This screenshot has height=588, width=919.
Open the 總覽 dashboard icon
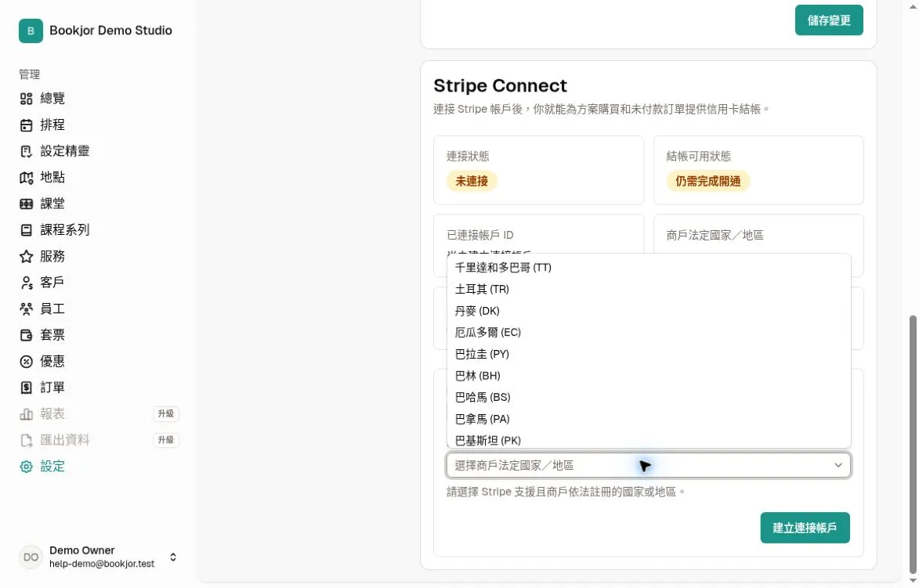point(26,99)
